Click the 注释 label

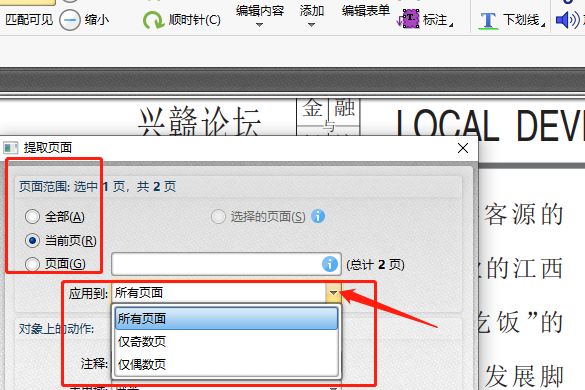(x=94, y=363)
